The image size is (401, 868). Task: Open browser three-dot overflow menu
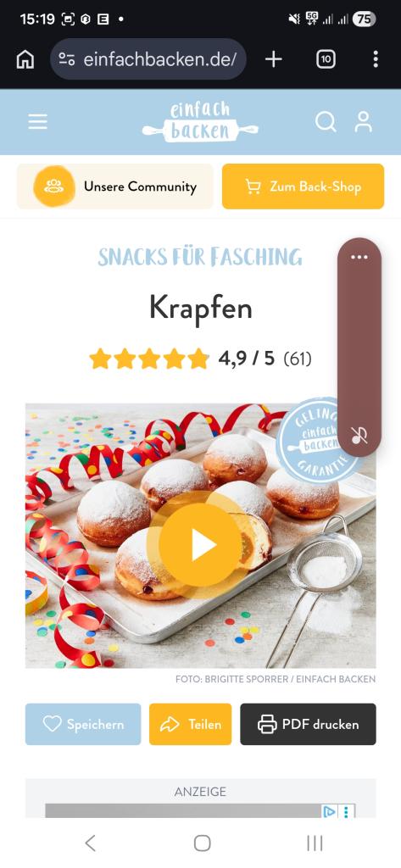click(376, 59)
